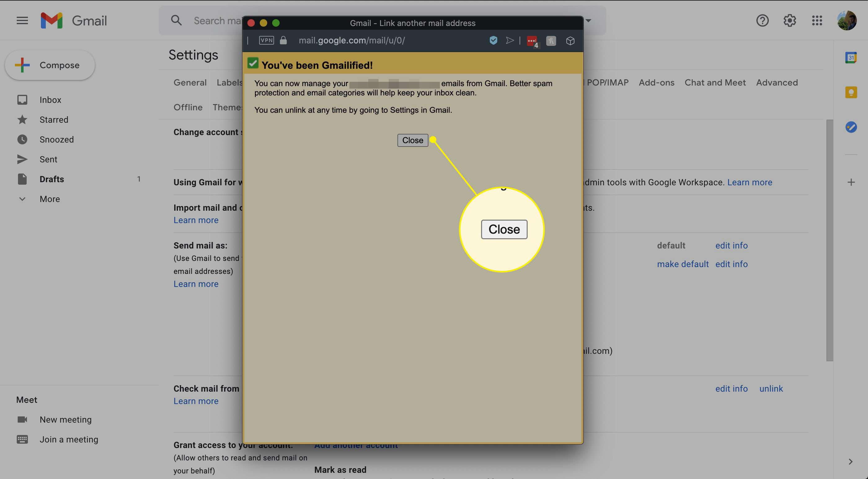Click the Close button in the popup

412,140
